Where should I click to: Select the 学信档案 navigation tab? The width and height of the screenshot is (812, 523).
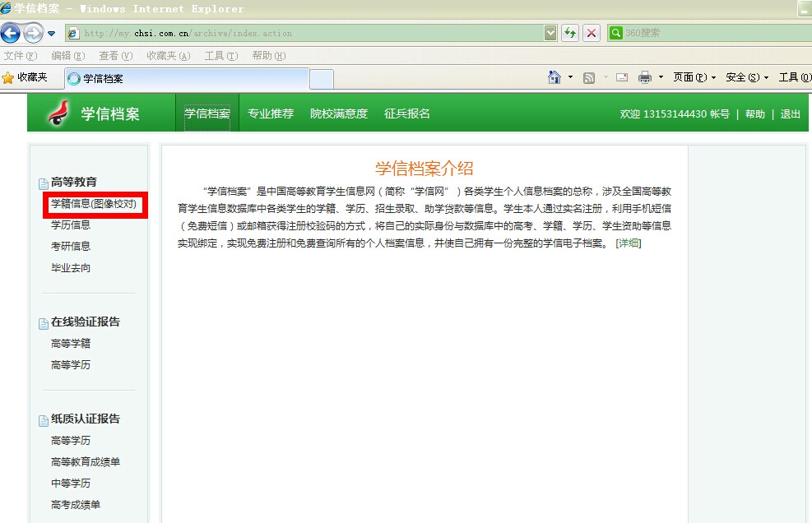[207, 113]
